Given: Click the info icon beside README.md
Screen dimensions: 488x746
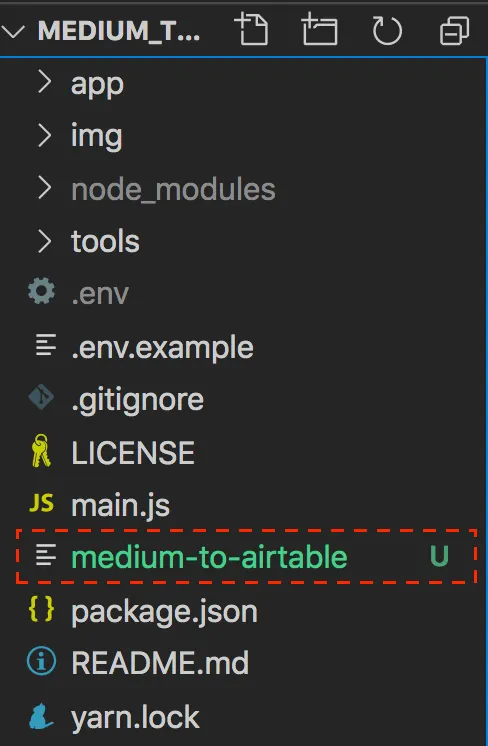Looking at the screenshot, I should tap(41, 661).
